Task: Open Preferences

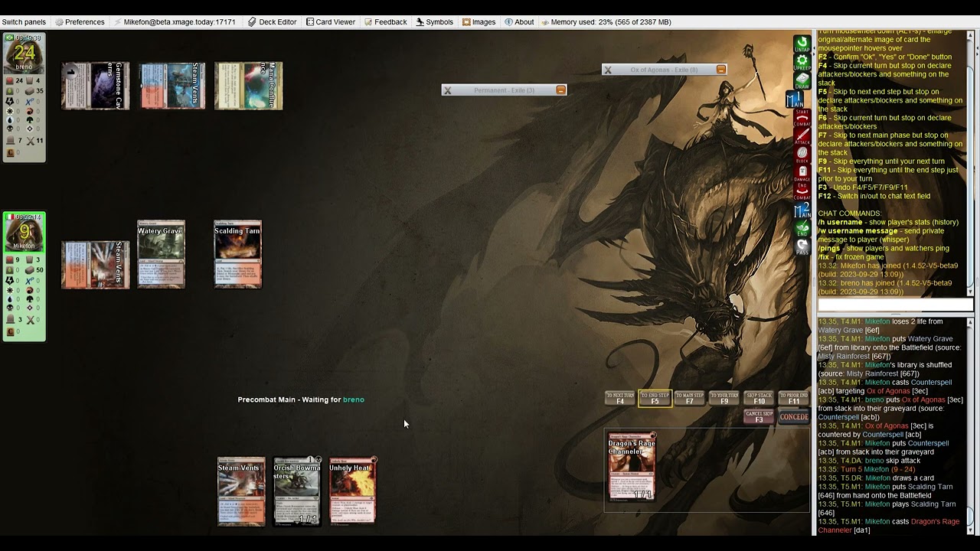Action: 80,22
